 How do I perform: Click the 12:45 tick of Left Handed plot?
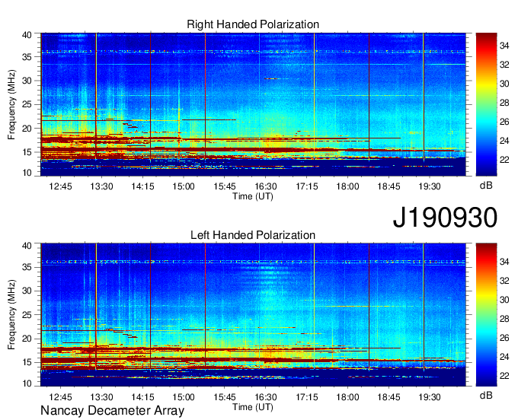pos(60,397)
